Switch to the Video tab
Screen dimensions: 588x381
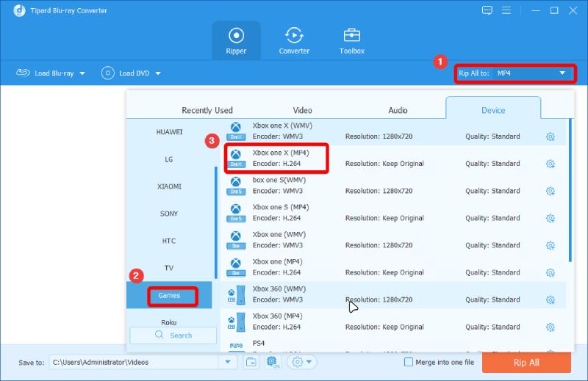click(x=302, y=110)
